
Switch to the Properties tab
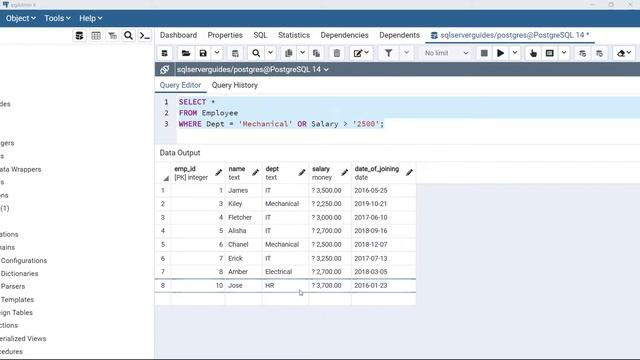click(x=225, y=35)
